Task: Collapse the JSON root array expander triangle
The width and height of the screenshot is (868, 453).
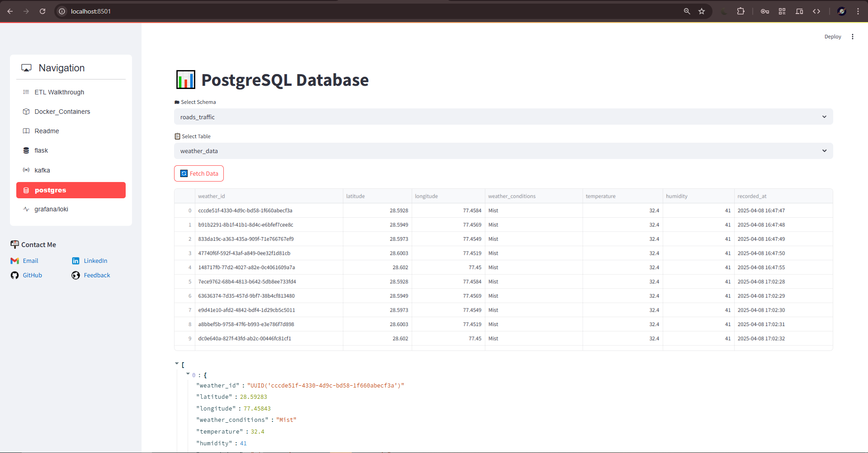Action: tap(177, 363)
